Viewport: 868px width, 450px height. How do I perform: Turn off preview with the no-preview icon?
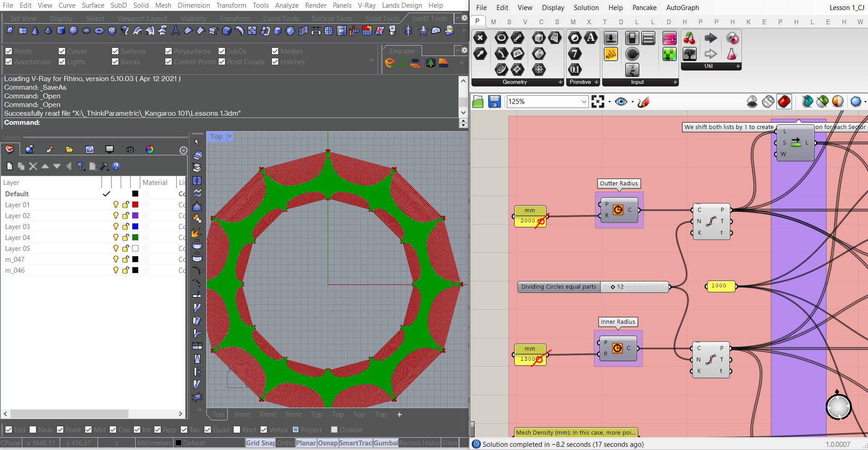752,102
